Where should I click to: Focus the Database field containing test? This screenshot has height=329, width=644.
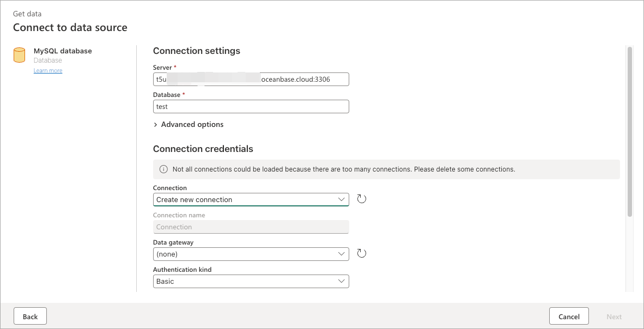point(251,107)
